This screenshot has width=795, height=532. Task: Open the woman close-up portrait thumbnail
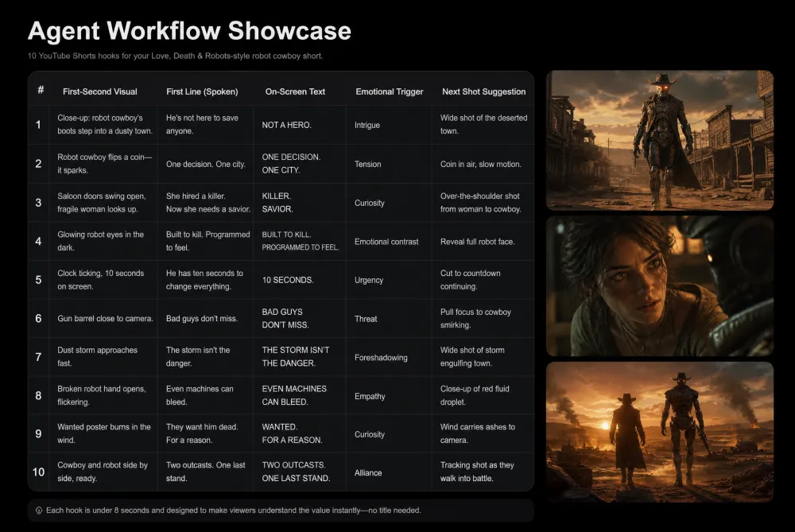(660, 286)
